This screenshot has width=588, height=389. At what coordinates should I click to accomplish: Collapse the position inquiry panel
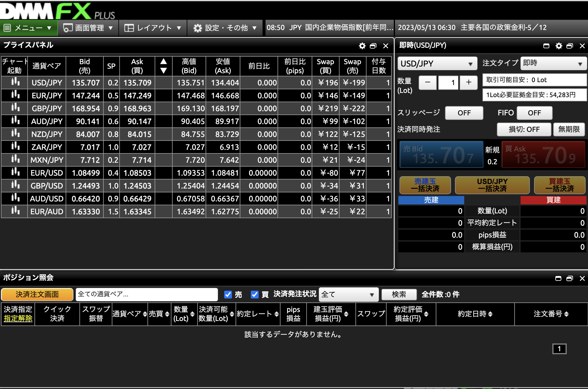pos(558,278)
